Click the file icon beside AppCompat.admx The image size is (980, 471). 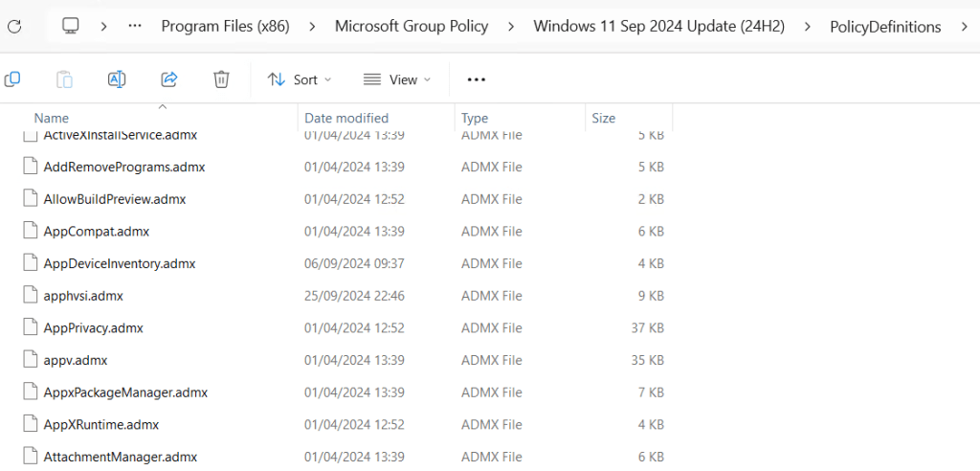(x=30, y=231)
